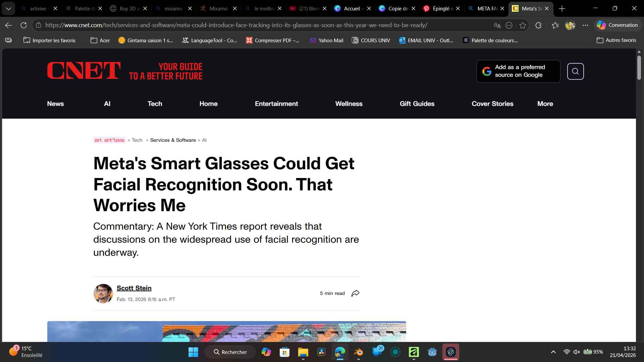Reload the current page

pos(23,25)
